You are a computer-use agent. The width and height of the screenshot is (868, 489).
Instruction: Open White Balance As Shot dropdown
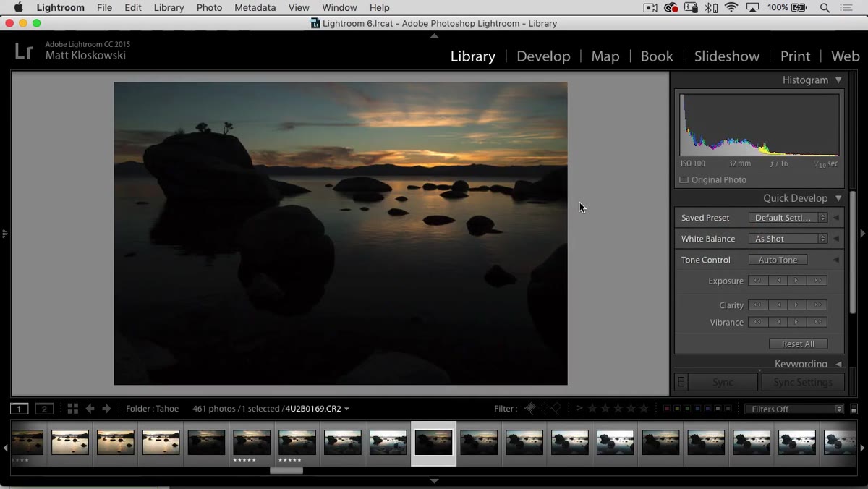788,239
